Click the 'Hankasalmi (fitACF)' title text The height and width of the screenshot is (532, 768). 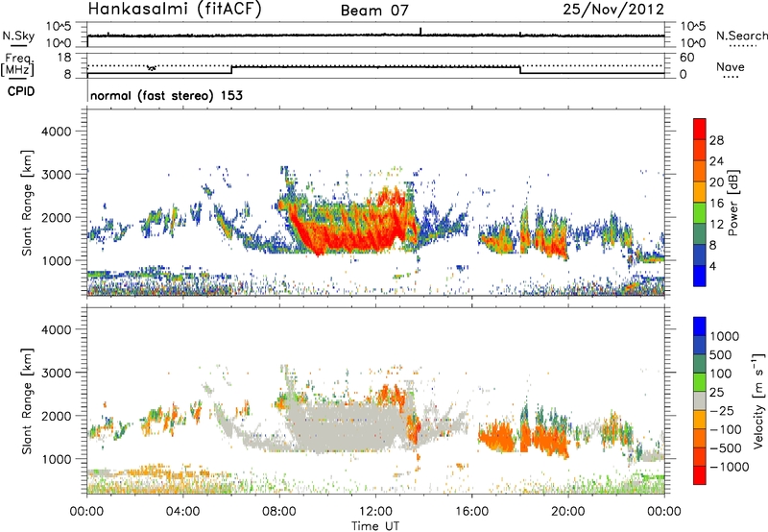coord(175,9)
